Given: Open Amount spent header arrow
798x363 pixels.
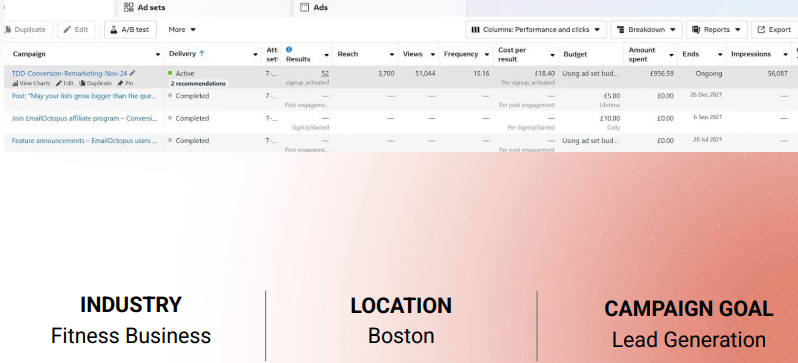Looking at the screenshot, I should click(x=671, y=54).
